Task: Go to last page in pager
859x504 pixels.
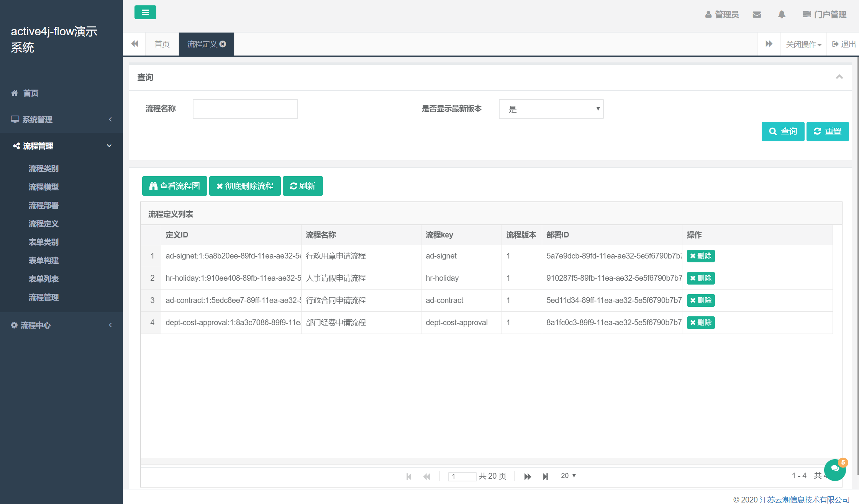Action: (546, 476)
